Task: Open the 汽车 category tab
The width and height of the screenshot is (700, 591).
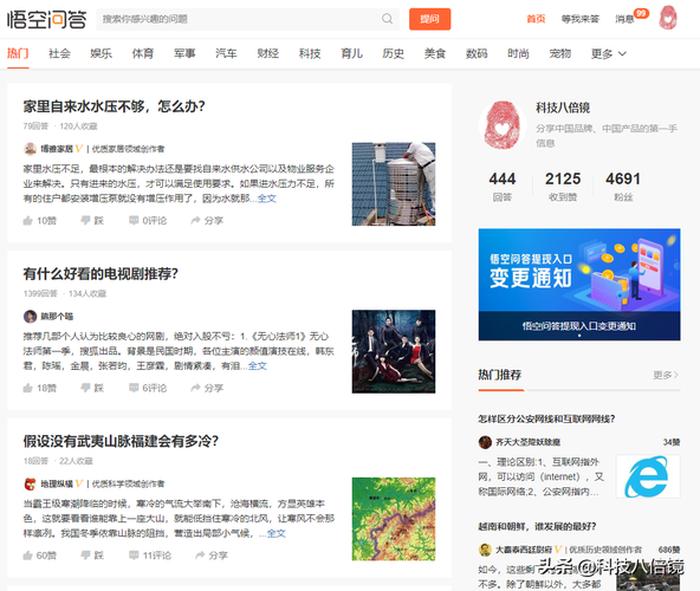Action: tap(226, 54)
